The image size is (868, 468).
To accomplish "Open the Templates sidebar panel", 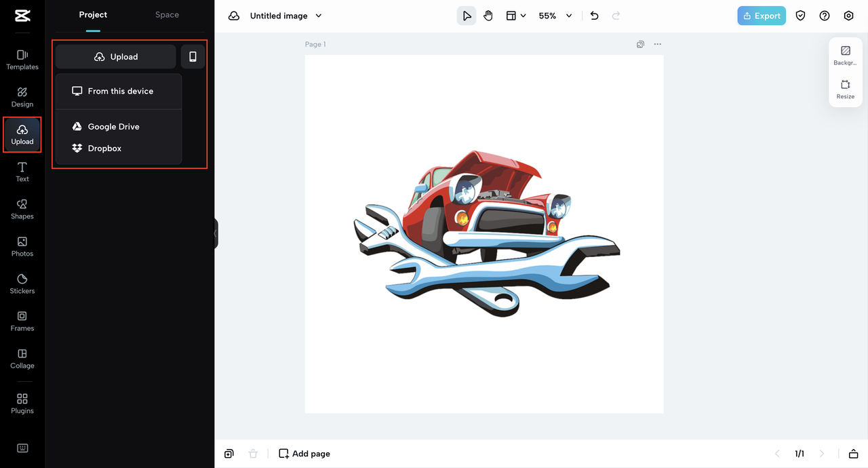I will coord(22,60).
